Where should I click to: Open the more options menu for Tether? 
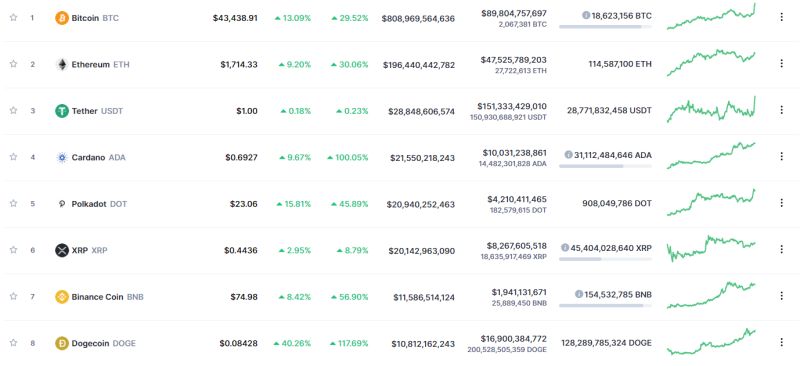coord(781,110)
